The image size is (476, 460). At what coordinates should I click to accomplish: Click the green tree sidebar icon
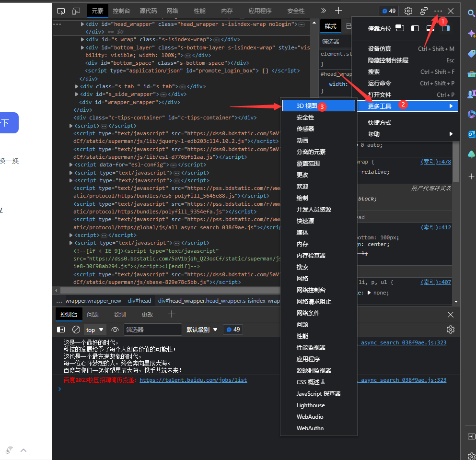(472, 154)
